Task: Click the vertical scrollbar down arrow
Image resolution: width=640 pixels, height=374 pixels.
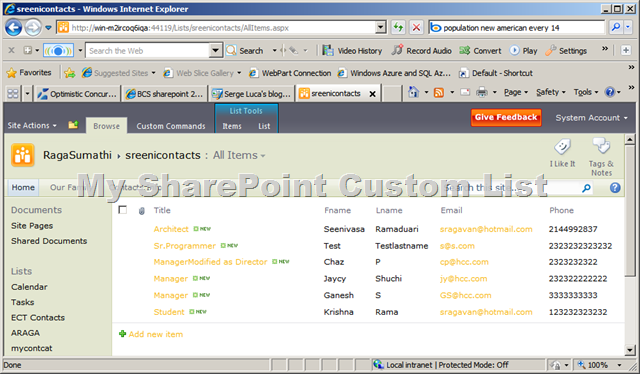Action: [x=630, y=350]
